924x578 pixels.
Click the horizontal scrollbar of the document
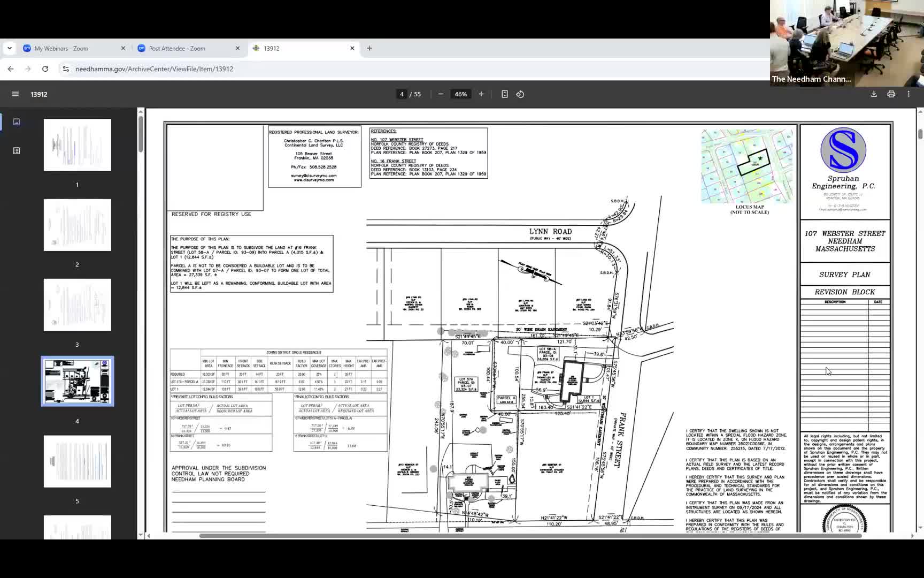[530, 536]
